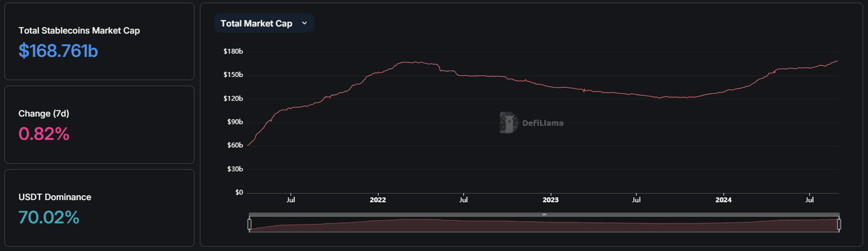
Task: Open the Total Market Cap dropdown
Action: pyautogui.click(x=263, y=23)
